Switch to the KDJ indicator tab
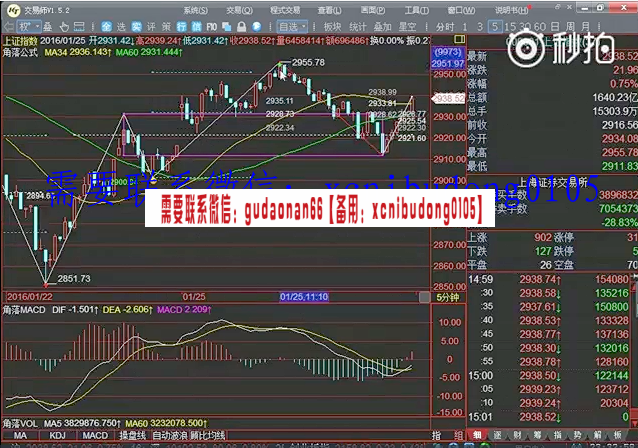 tap(57, 436)
